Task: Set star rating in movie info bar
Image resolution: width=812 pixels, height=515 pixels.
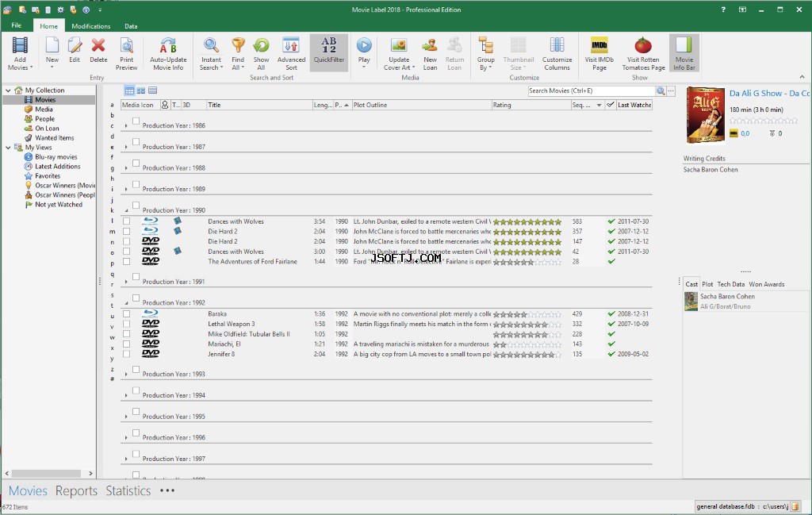Action: point(764,121)
